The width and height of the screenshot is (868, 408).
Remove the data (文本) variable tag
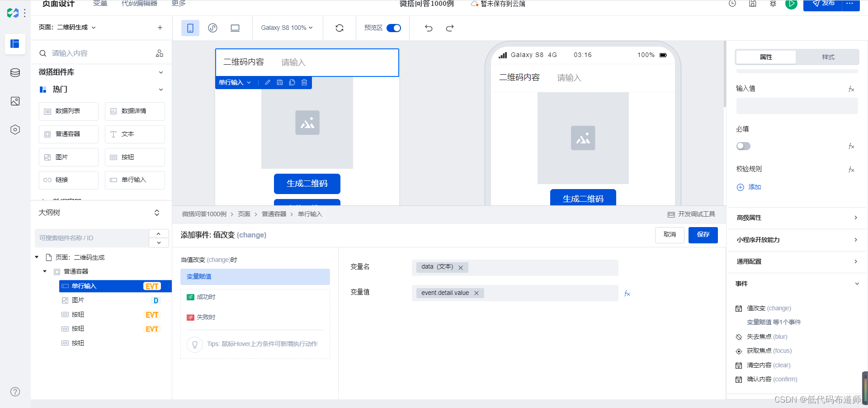tap(461, 268)
